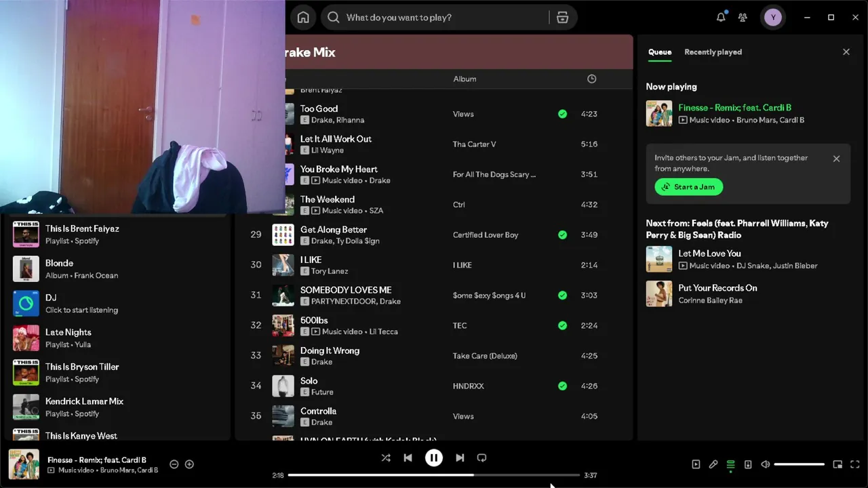This screenshot has height=488, width=868.
Task: Pause the current song
Action: [x=434, y=457]
